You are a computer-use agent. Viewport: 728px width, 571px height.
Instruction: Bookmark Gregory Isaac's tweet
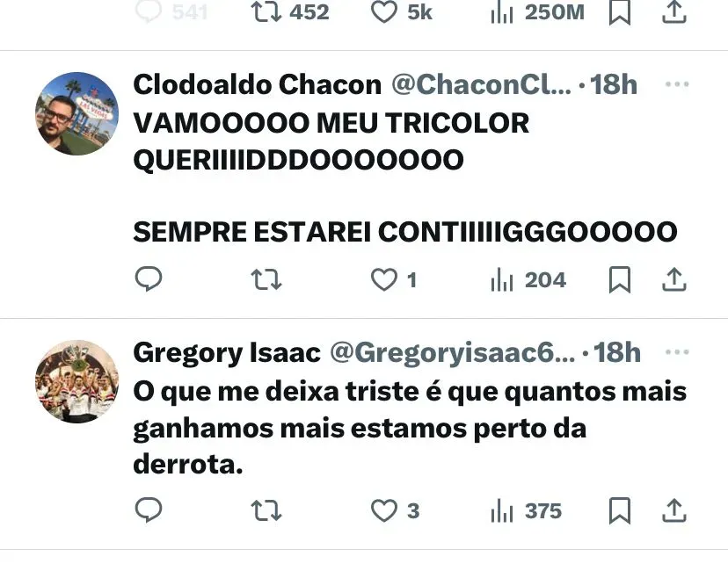(619, 510)
